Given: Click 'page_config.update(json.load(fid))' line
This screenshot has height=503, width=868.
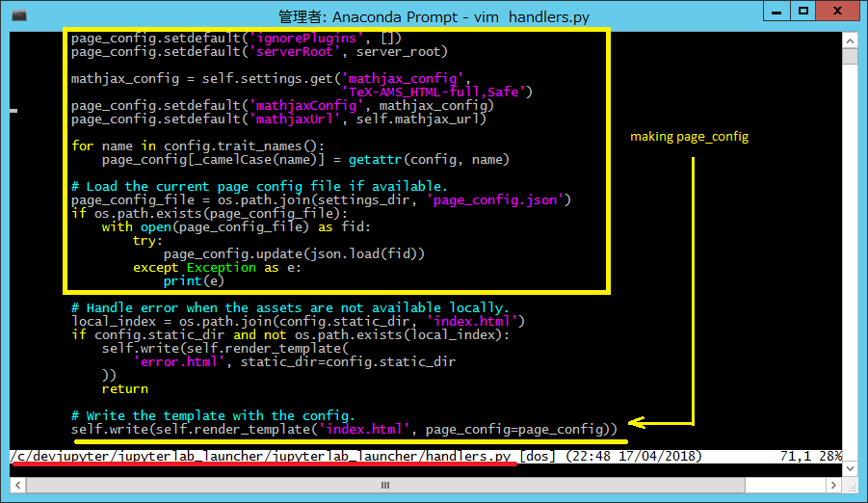Looking at the screenshot, I should pos(294,253).
